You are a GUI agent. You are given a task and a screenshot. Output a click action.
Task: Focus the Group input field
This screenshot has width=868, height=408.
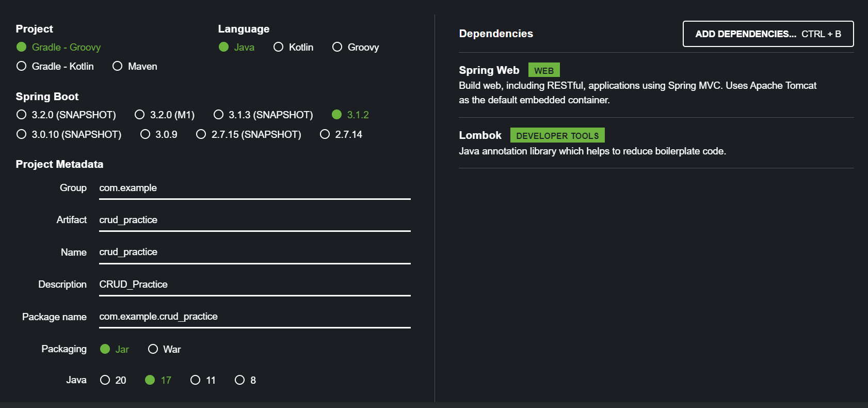coord(255,188)
